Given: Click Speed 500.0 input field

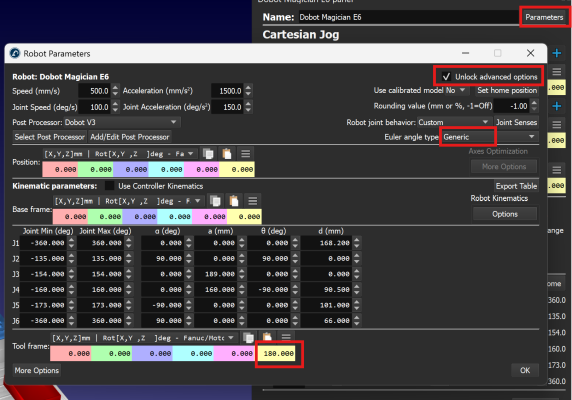Looking at the screenshot, I should click(x=95, y=91).
